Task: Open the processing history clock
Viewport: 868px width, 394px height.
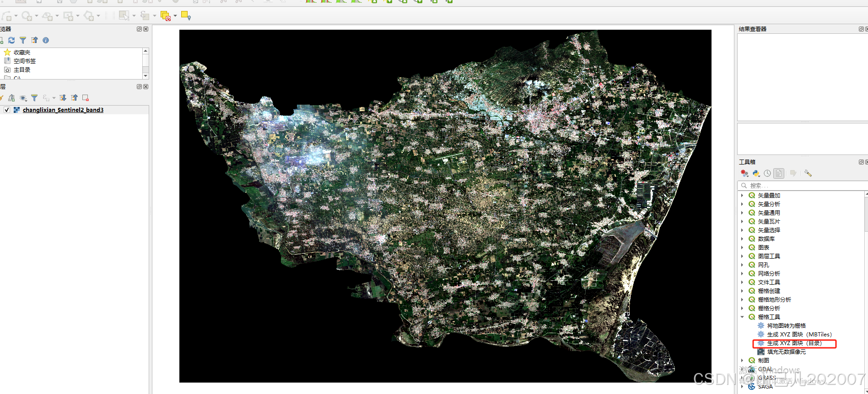Action: [767, 173]
